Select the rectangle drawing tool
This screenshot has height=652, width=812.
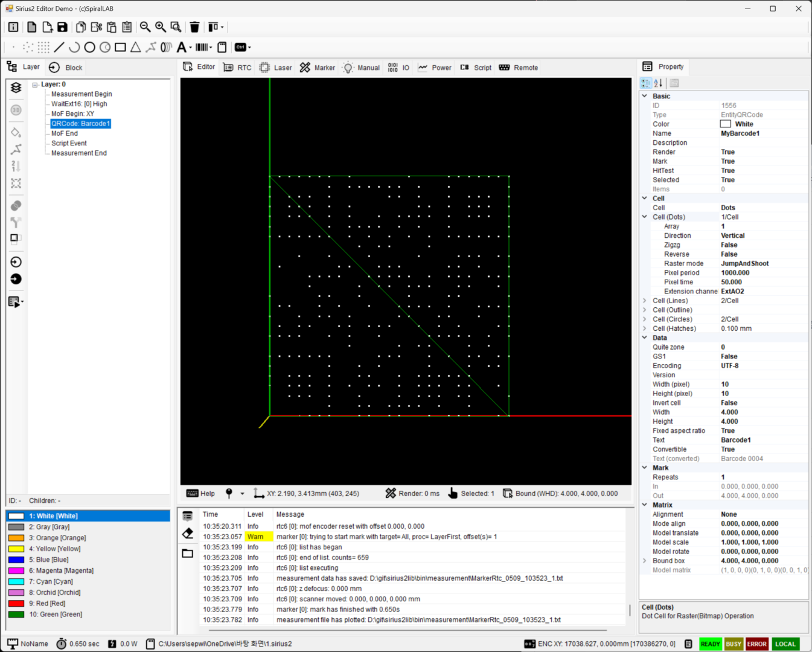(x=120, y=47)
